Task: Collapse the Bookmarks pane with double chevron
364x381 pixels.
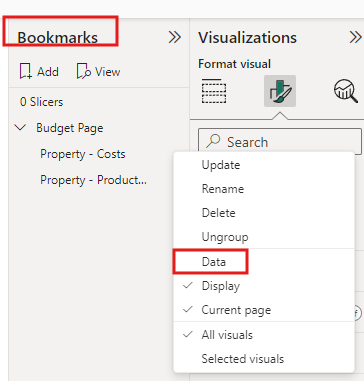Action: click(175, 37)
